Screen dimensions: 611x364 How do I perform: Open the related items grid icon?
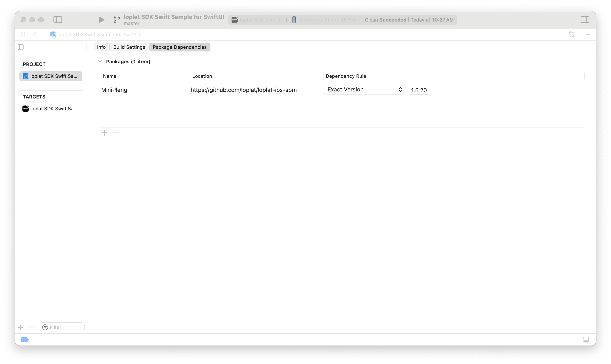[x=22, y=35]
